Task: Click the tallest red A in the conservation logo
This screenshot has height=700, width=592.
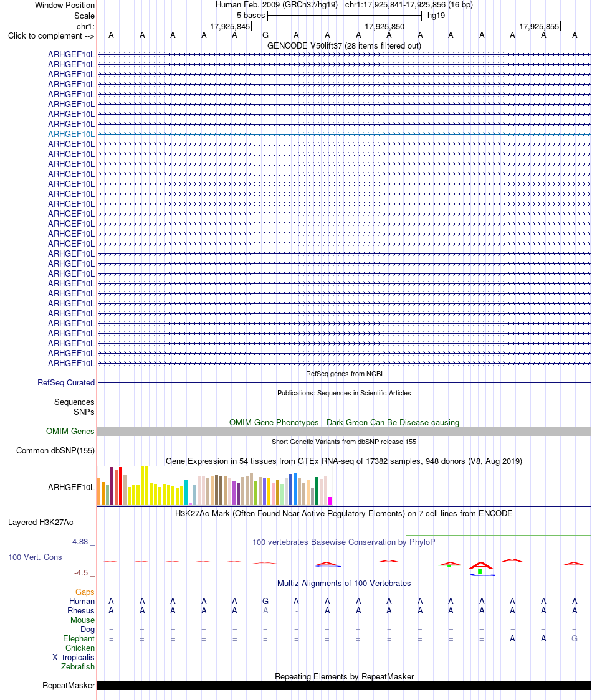Action: pyautogui.click(x=480, y=565)
